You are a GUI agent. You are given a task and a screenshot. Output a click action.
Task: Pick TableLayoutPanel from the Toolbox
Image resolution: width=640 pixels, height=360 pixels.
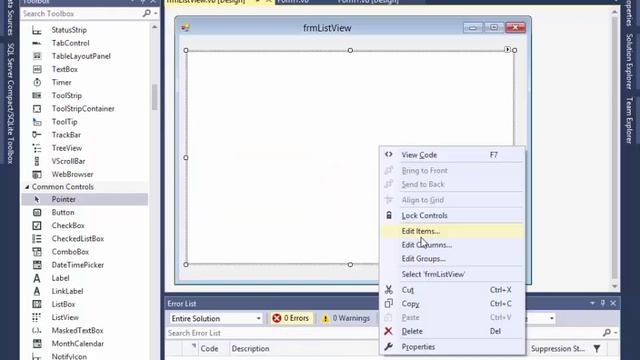coord(81,56)
